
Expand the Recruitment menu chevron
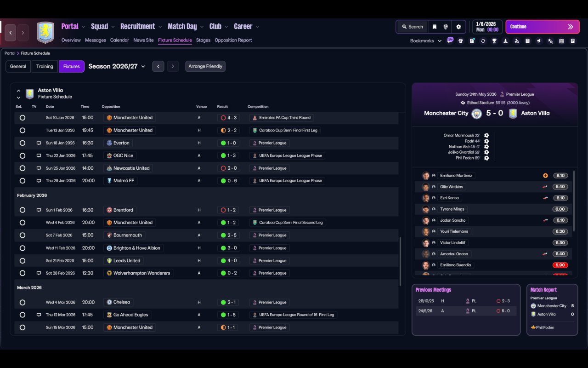(x=160, y=27)
